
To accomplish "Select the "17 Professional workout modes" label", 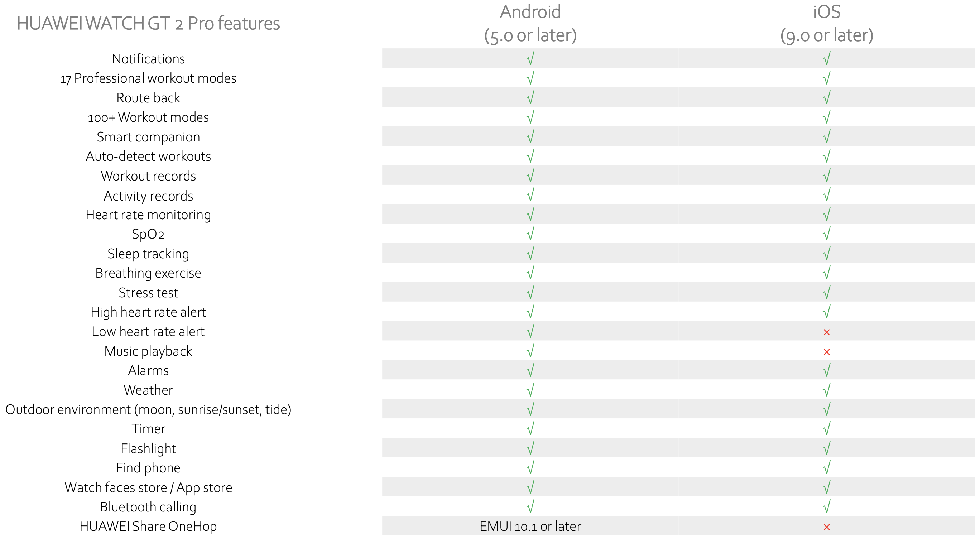I will 148,78.
